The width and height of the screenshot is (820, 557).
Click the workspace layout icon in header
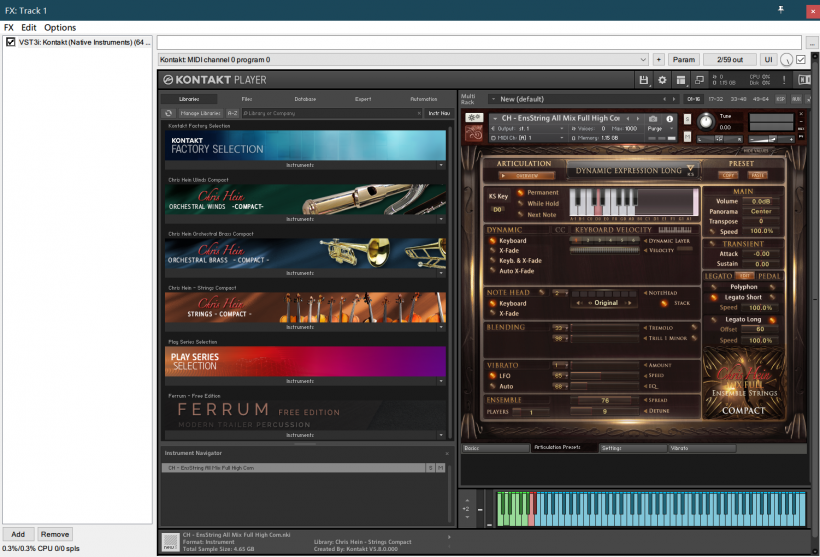click(x=680, y=80)
